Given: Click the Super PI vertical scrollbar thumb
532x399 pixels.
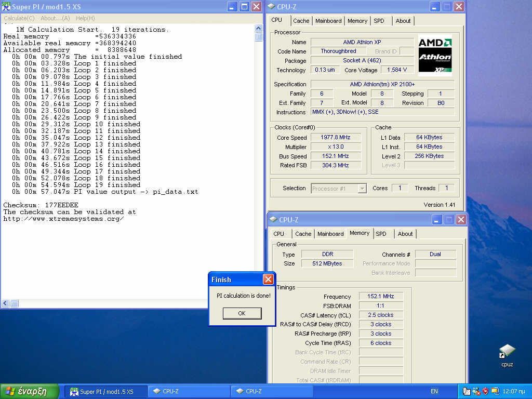Looking at the screenshot, I should tap(259, 37).
